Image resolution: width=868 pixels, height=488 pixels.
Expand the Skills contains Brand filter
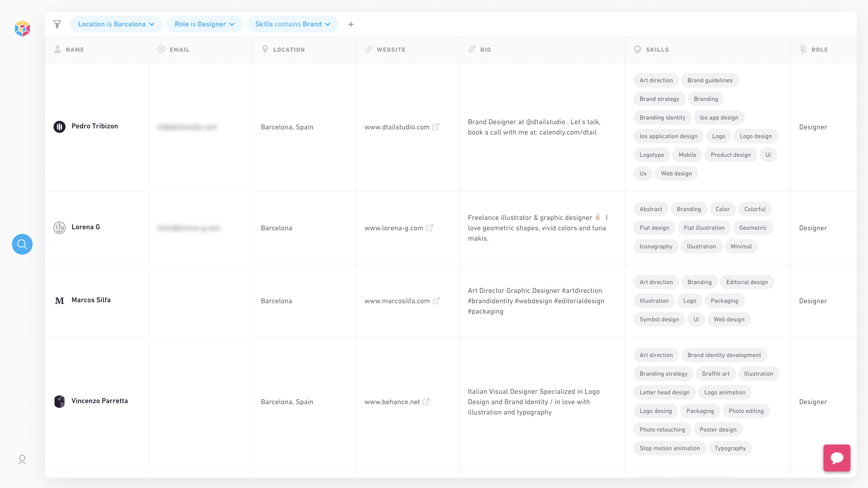pyautogui.click(x=292, y=24)
